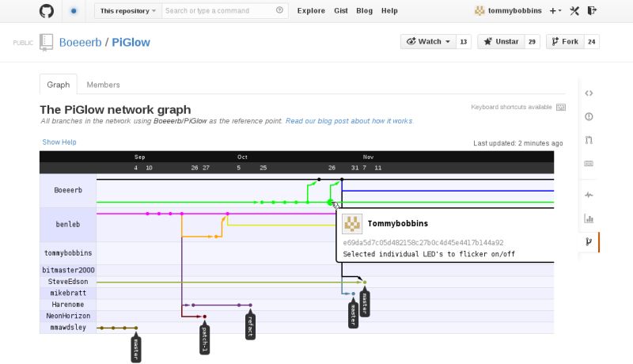This screenshot has width=633, height=364.
Task: Switch to the Members tab
Action: point(103,85)
